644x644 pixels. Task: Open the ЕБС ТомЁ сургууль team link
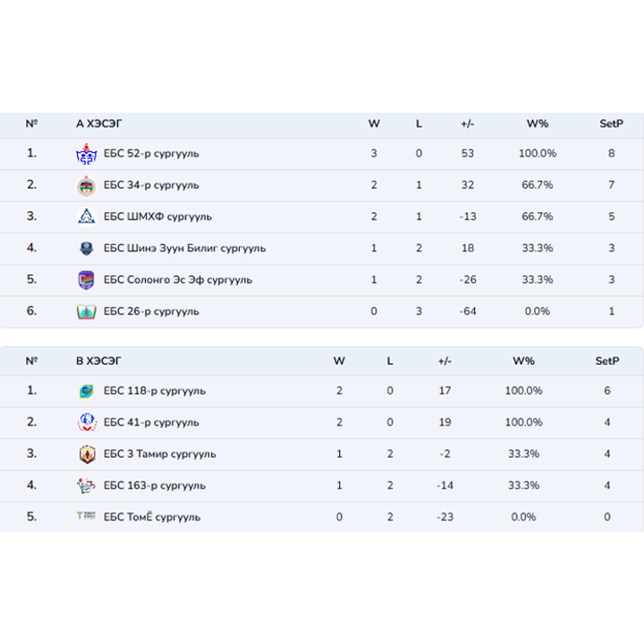coord(152,517)
